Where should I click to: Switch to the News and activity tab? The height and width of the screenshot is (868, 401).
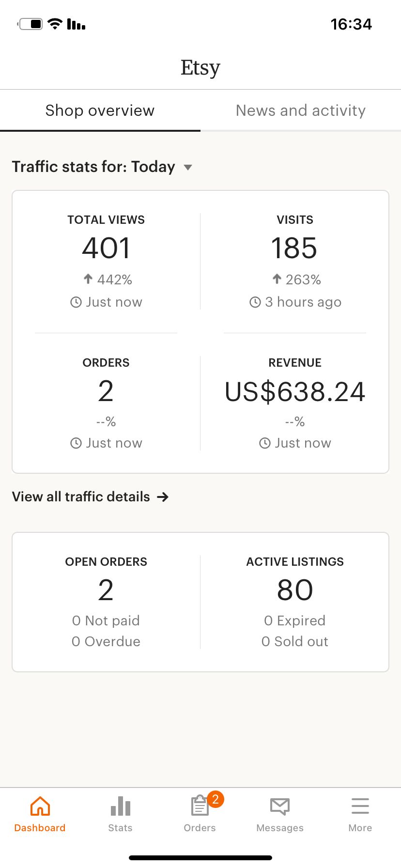tap(300, 110)
